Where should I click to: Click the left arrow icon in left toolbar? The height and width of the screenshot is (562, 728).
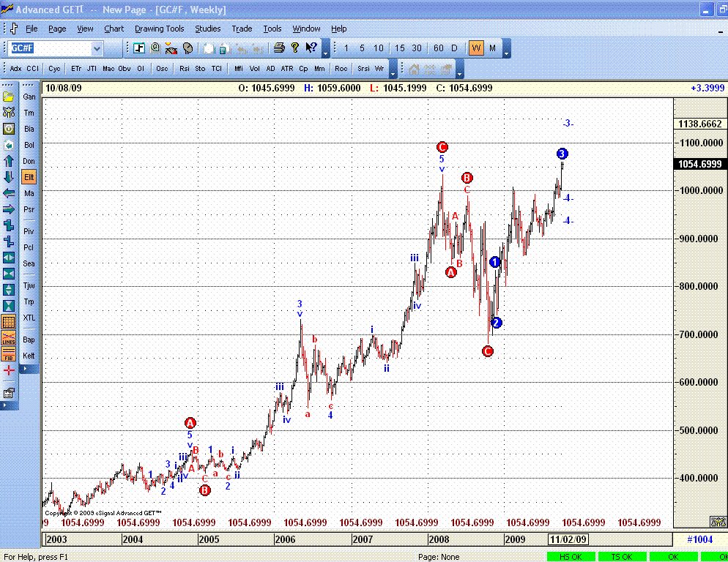point(8,193)
